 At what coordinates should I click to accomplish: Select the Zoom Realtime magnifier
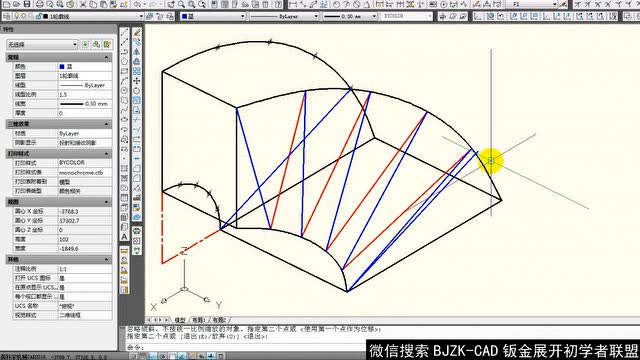[181, 4]
